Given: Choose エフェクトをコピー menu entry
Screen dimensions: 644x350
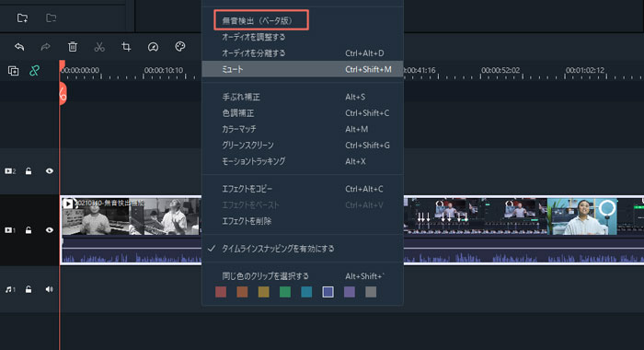Looking at the screenshot, I should click(x=303, y=189).
